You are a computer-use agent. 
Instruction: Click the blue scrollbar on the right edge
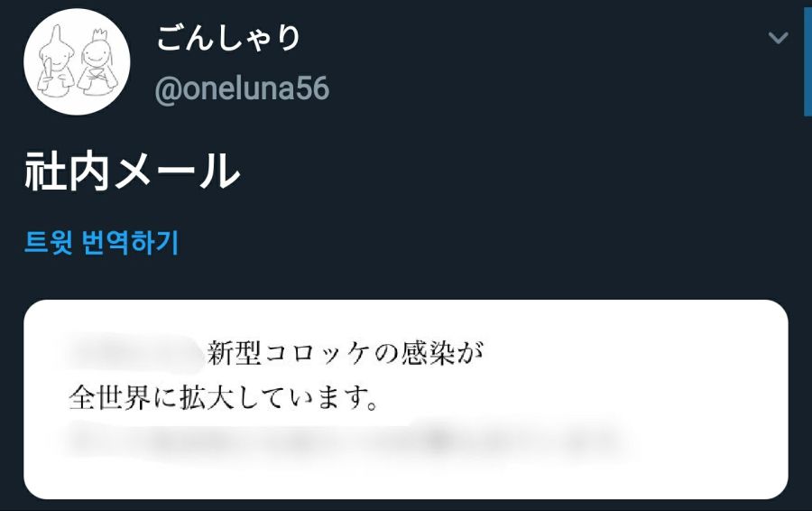click(x=807, y=60)
